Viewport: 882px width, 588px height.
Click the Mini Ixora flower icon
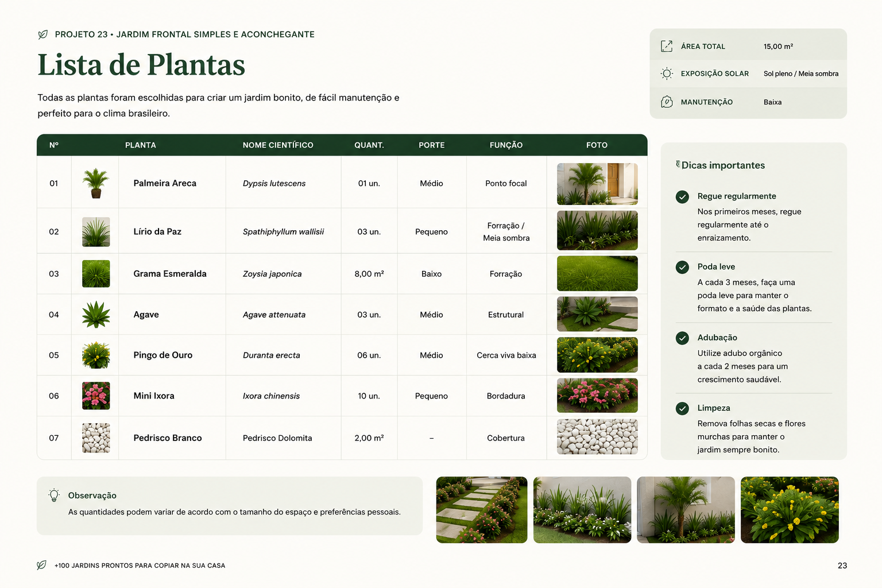coord(96,396)
